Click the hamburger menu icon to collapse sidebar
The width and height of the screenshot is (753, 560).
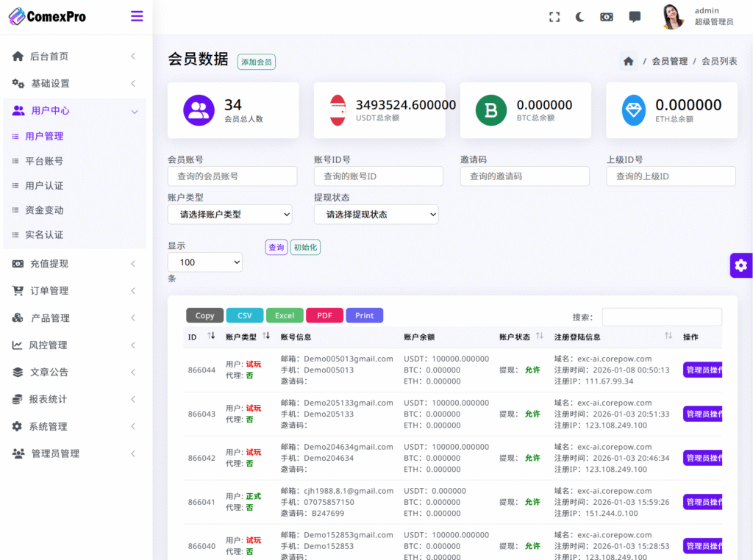tap(137, 16)
